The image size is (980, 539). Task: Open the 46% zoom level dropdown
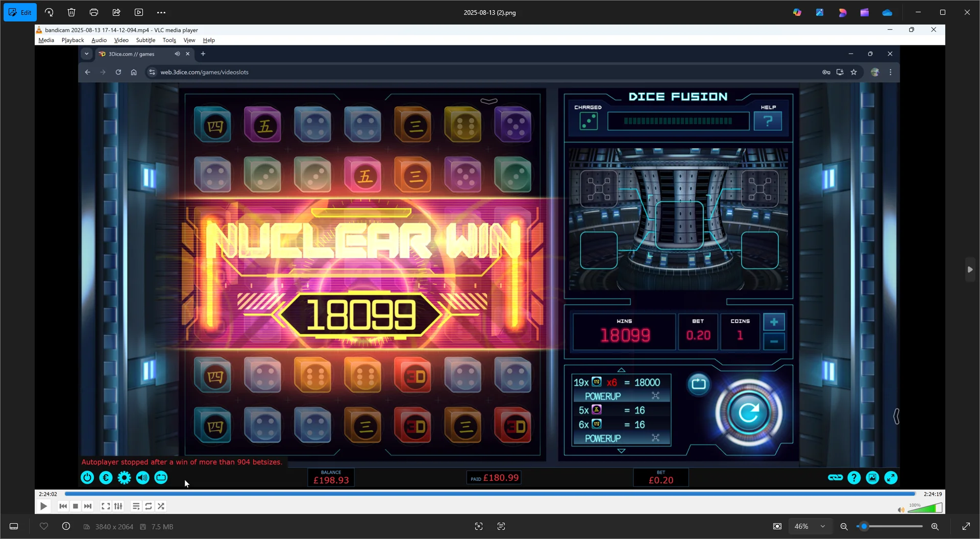[x=810, y=526]
